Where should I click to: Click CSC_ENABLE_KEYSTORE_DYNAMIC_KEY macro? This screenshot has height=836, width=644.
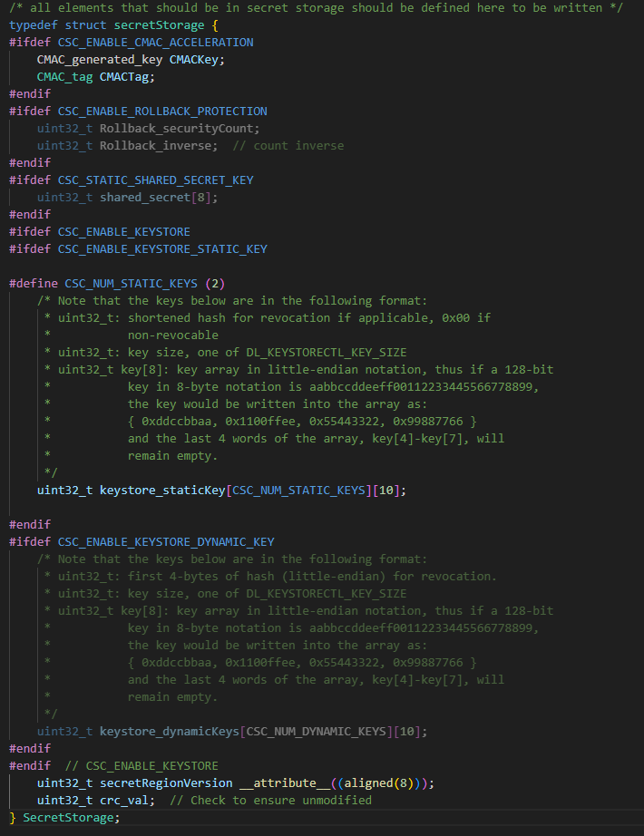[x=166, y=541]
